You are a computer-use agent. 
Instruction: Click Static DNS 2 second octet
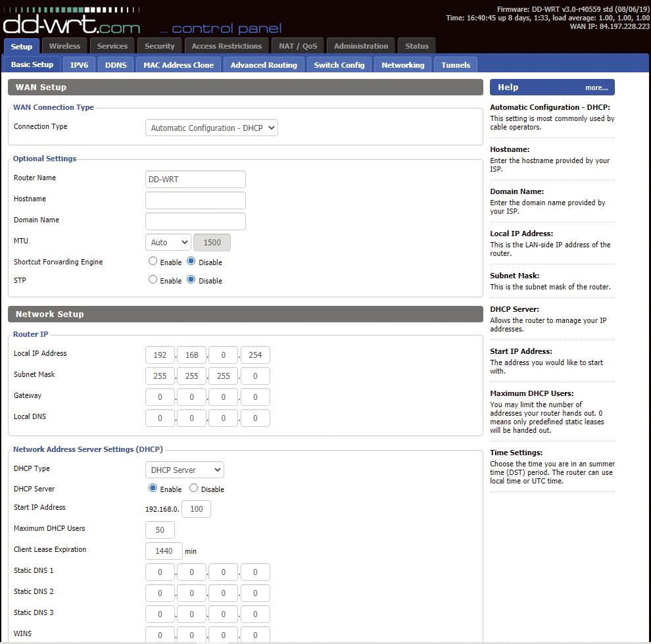pos(191,593)
